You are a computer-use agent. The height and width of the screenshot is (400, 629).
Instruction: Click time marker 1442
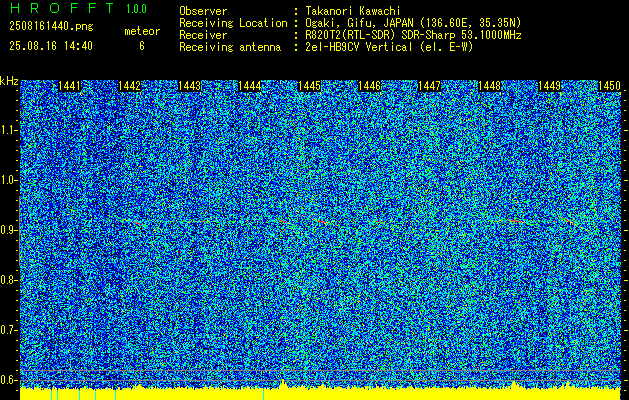tap(130, 86)
